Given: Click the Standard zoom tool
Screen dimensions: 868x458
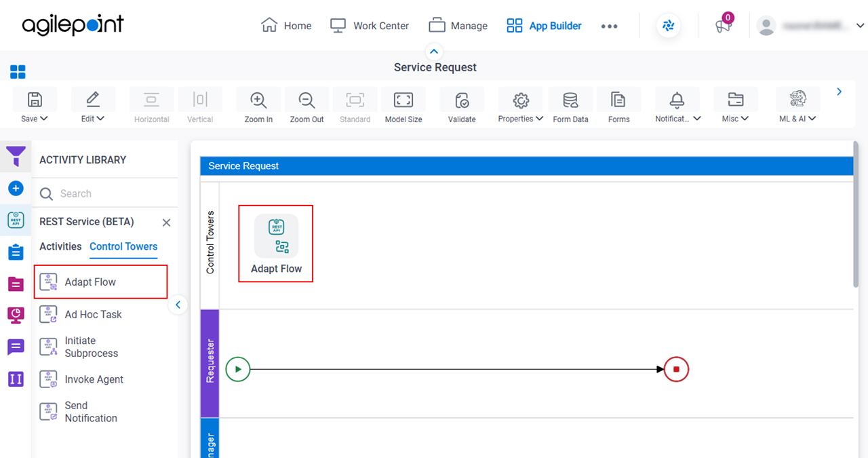Looking at the screenshot, I should (355, 107).
